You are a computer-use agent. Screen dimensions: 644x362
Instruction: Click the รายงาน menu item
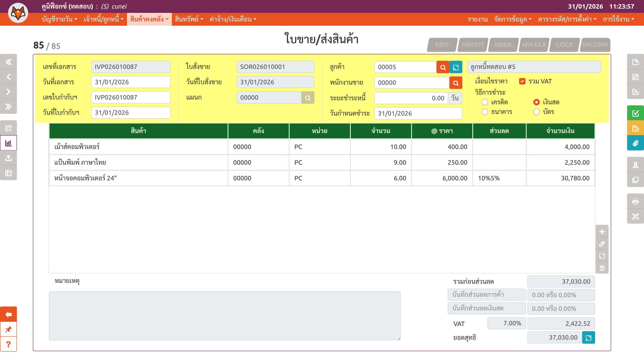478,19
